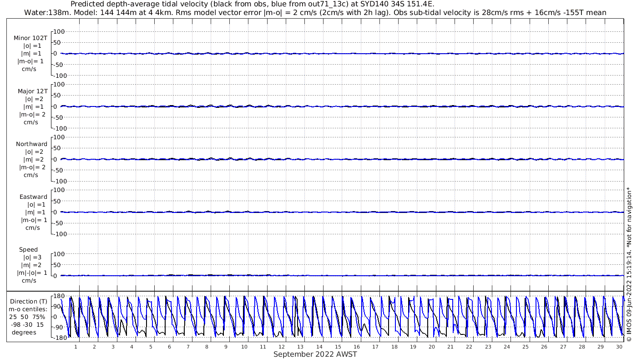This screenshot has width=637, height=364.
Task: Click the '-98 -30 15' centile values
Action: coord(27,324)
